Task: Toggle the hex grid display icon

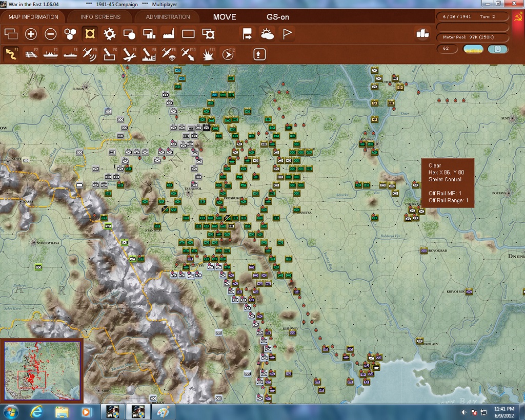Action: tap(70, 34)
